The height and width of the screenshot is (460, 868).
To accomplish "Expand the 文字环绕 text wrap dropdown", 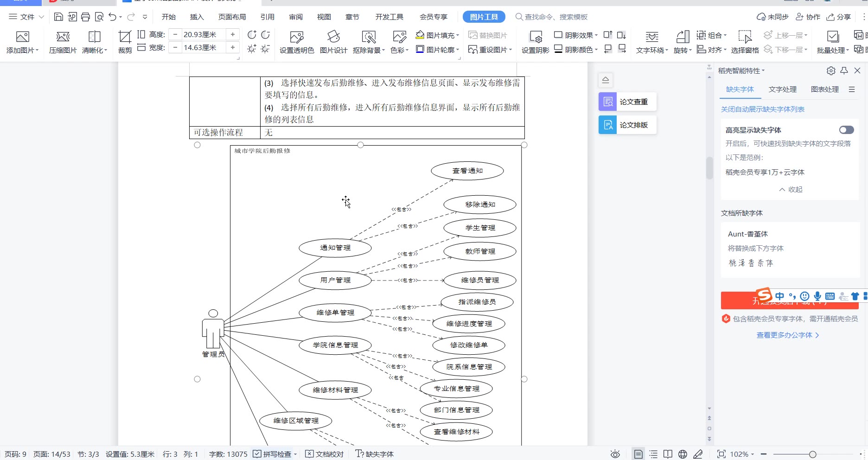I will pyautogui.click(x=652, y=50).
